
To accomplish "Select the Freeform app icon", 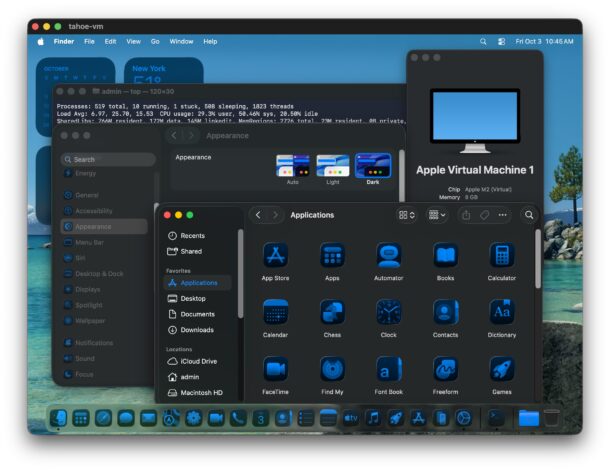I will tap(445, 369).
